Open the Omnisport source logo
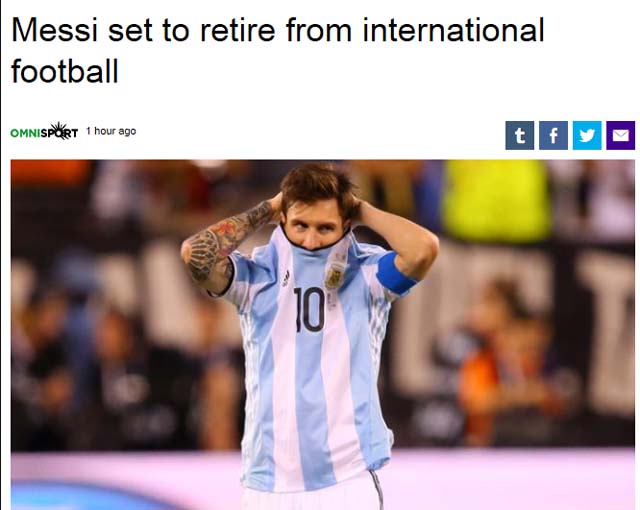640x510 pixels. (x=44, y=131)
